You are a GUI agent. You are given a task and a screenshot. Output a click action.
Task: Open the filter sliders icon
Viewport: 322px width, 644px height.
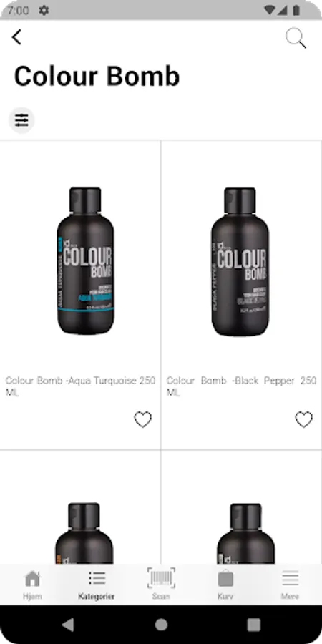(21, 120)
